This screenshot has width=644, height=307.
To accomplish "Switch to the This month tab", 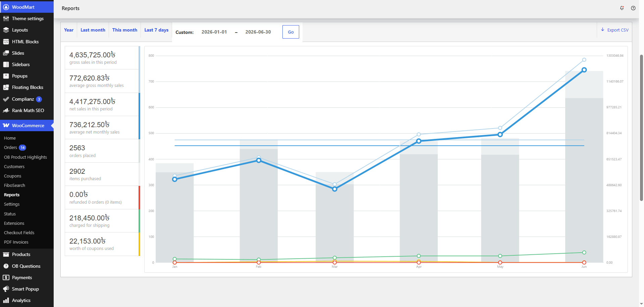I will click(125, 30).
